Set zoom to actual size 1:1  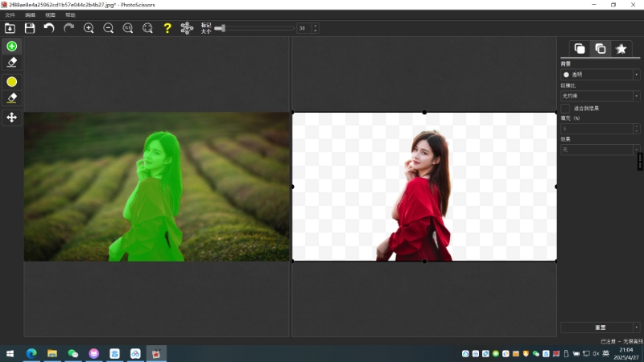(x=128, y=28)
